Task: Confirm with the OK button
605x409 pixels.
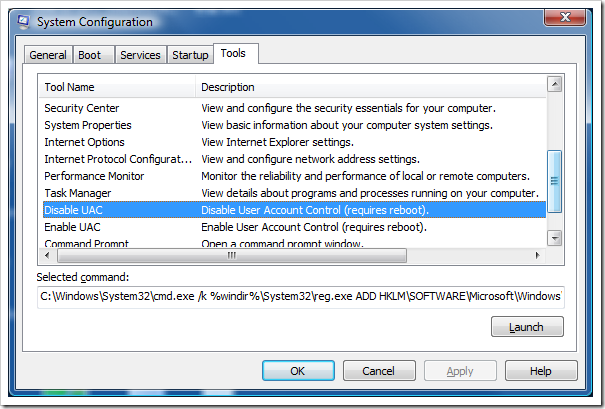Action: (x=297, y=371)
